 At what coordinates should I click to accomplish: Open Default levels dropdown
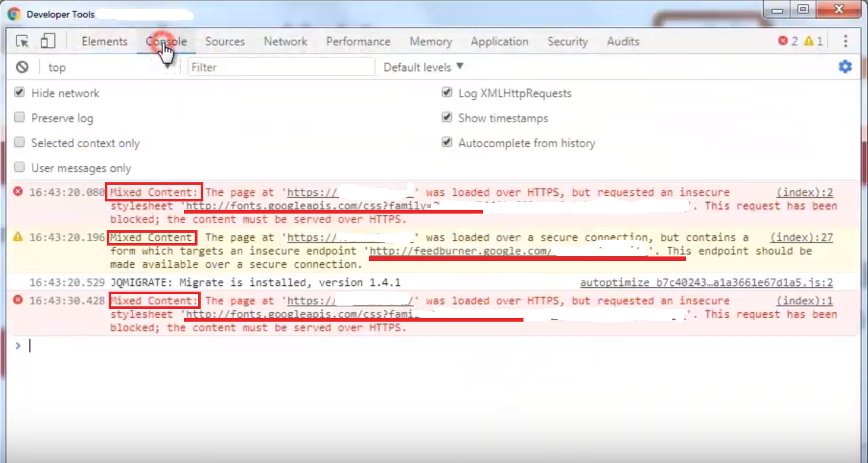tap(423, 67)
